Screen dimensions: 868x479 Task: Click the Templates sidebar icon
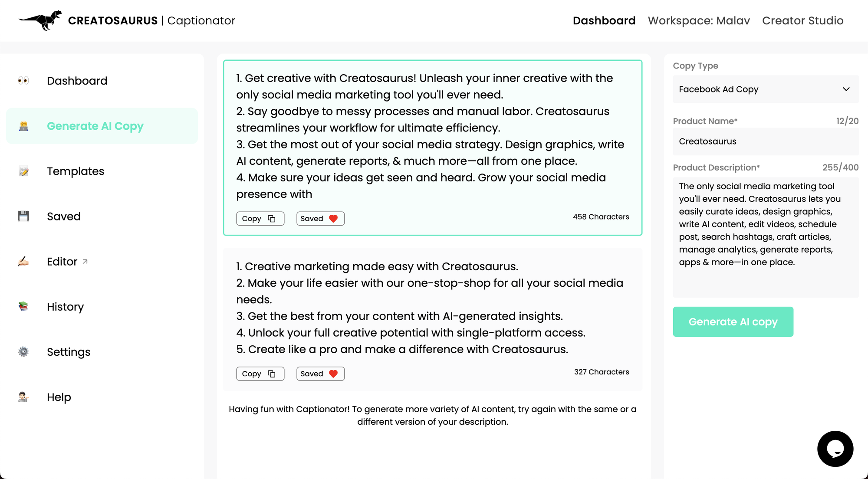(x=23, y=171)
